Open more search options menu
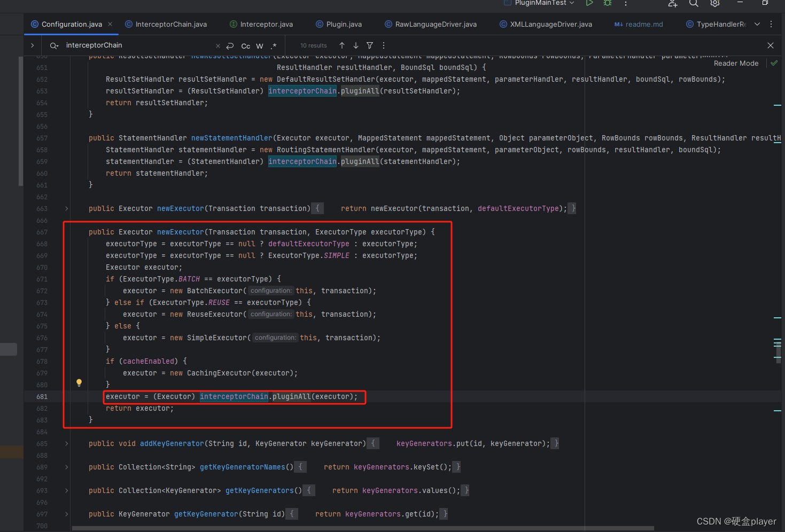 (384, 45)
